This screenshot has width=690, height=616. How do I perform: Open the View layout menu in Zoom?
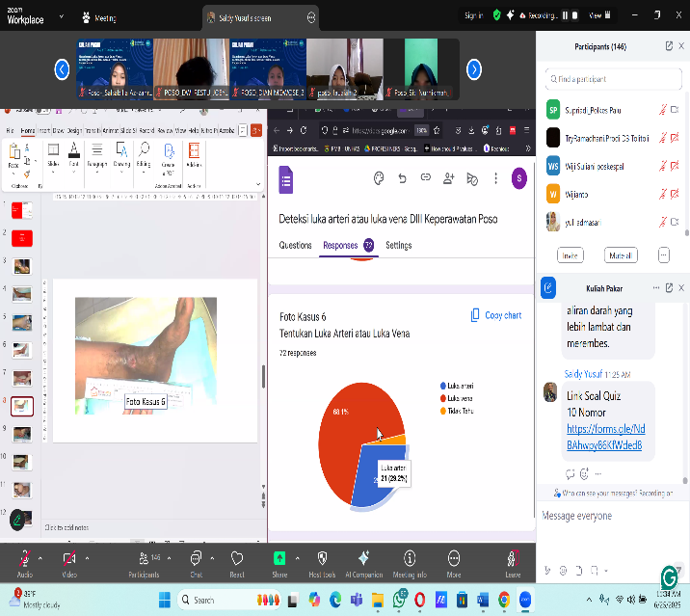(599, 15)
